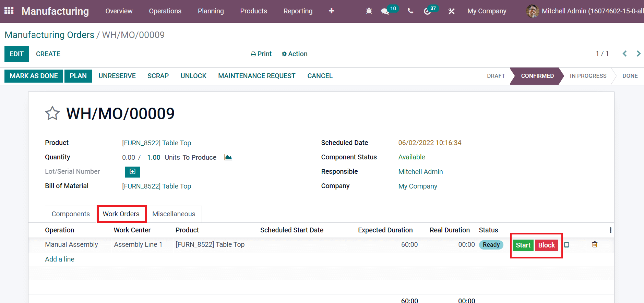Go to next record arrow
Image resolution: width=644 pixels, height=303 pixels.
coord(638,53)
